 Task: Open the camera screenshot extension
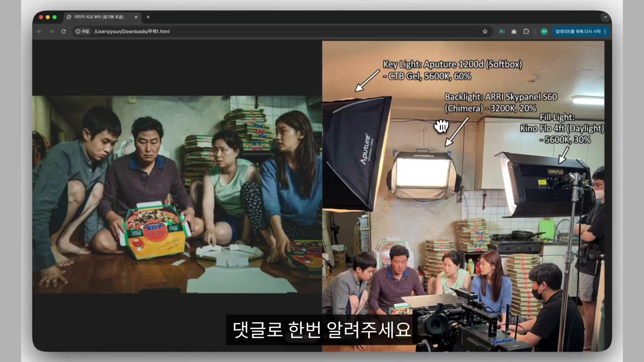pyautogui.click(x=514, y=31)
